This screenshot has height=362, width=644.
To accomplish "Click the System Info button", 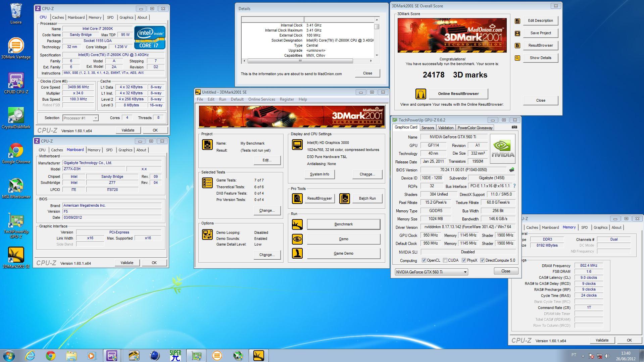I will click(x=319, y=174).
